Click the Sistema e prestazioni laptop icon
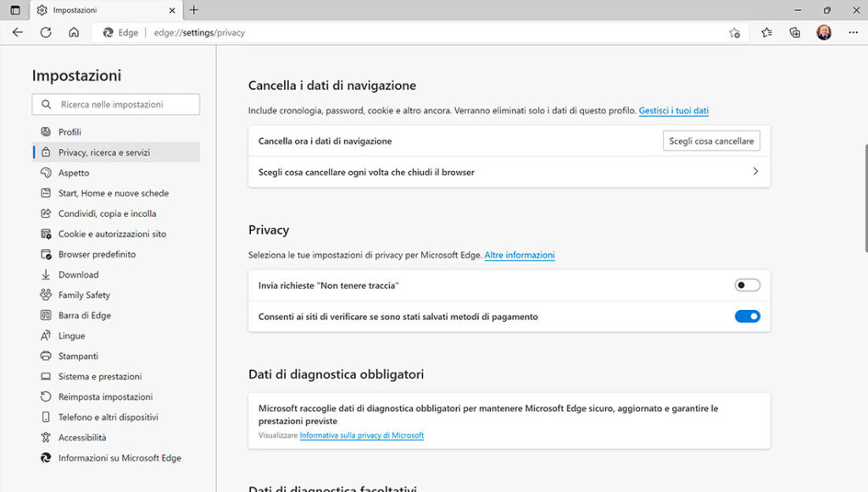This screenshot has height=492, width=868. click(x=46, y=377)
